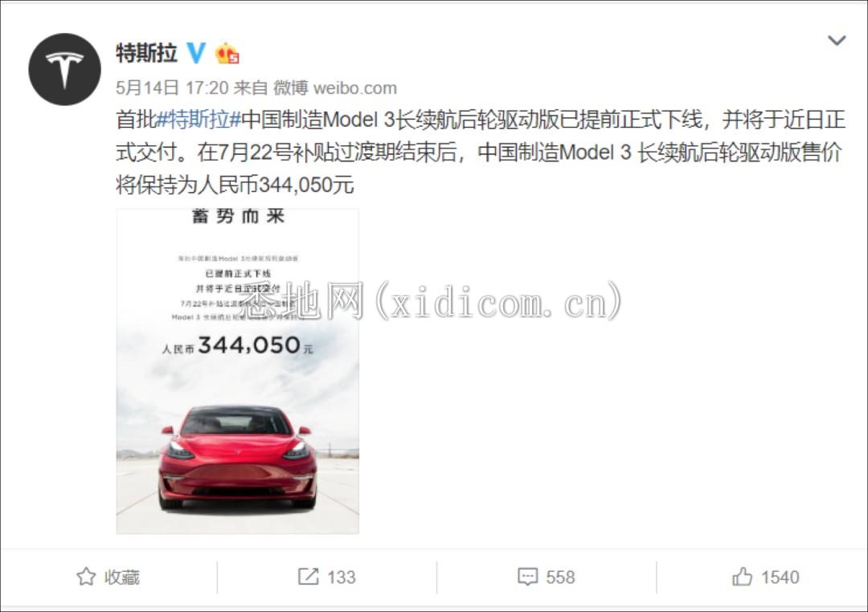Click the comment bubble icon

click(527, 577)
